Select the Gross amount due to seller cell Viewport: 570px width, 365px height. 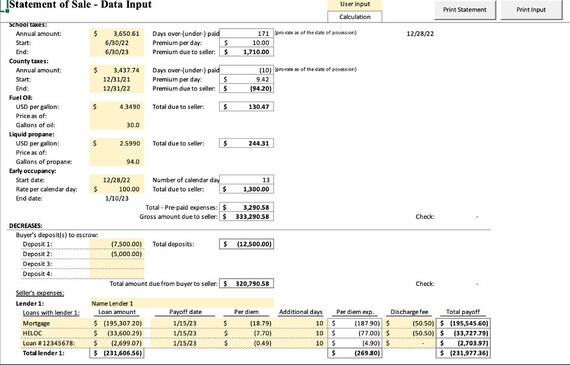(246, 217)
